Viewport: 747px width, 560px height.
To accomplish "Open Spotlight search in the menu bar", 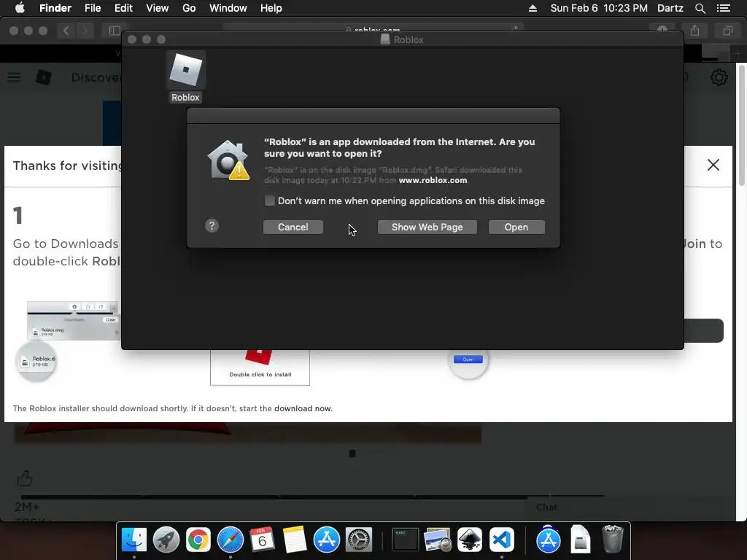I will pos(700,8).
